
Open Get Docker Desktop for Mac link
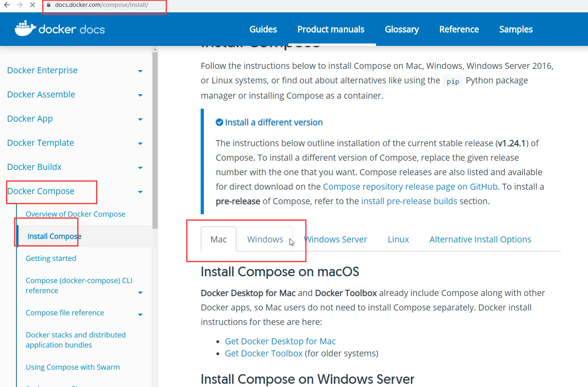coord(280,341)
